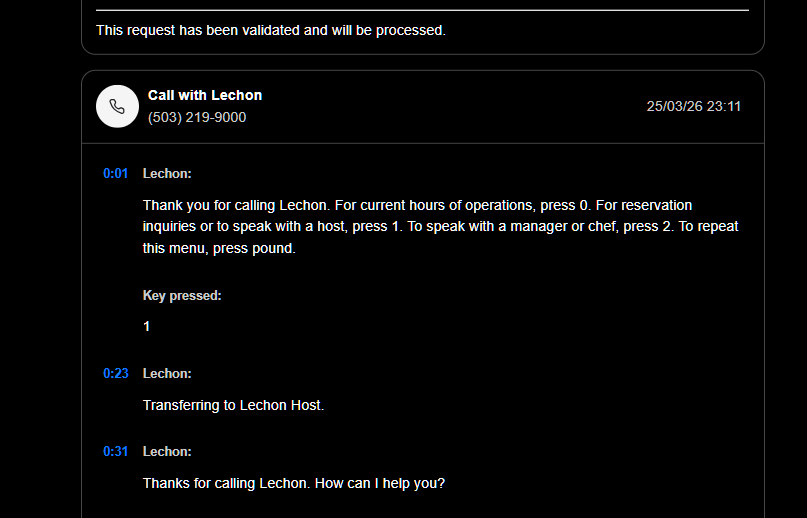
Task: Select the Lechon speaker label at 0:01
Action: point(167,173)
